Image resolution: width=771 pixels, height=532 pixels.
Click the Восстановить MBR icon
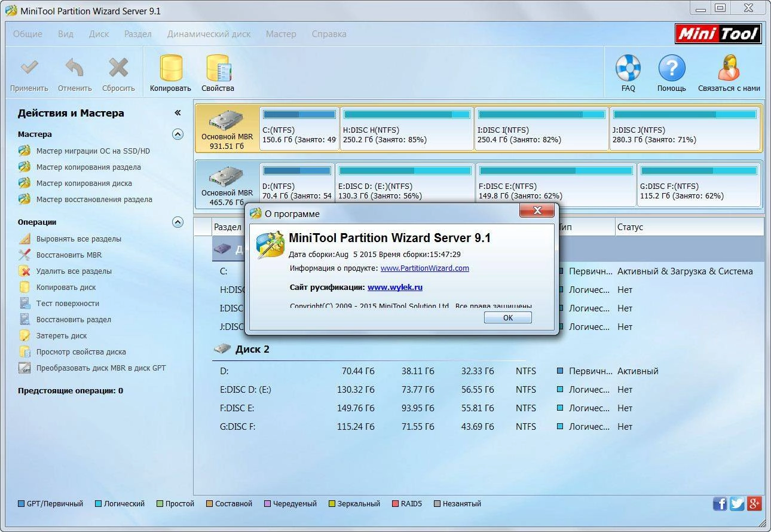pos(25,255)
